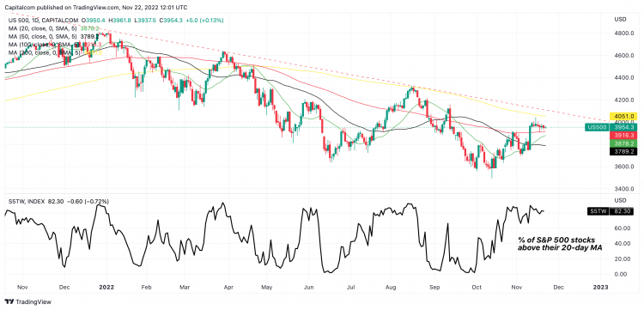Click the 0.00 label on the S5TW axis

621,274
